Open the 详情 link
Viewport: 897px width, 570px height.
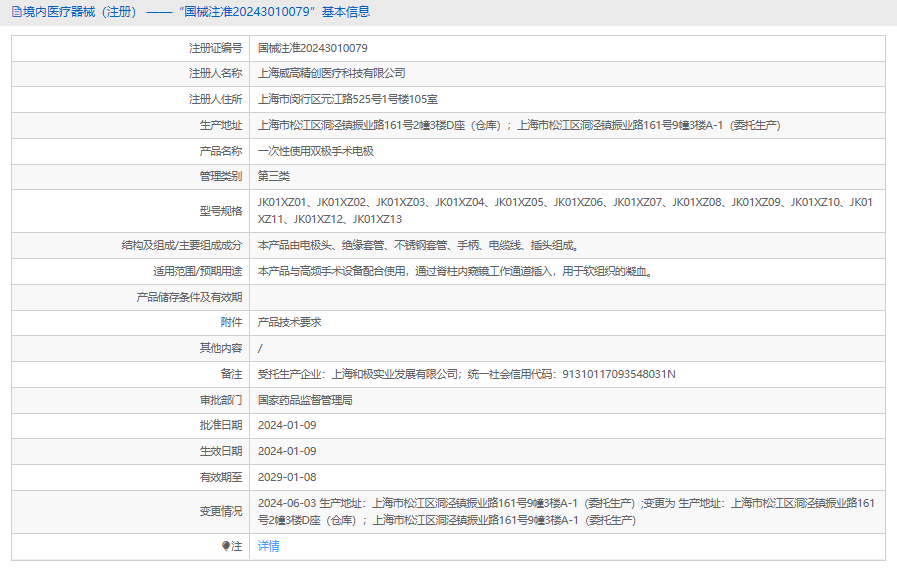[268, 546]
